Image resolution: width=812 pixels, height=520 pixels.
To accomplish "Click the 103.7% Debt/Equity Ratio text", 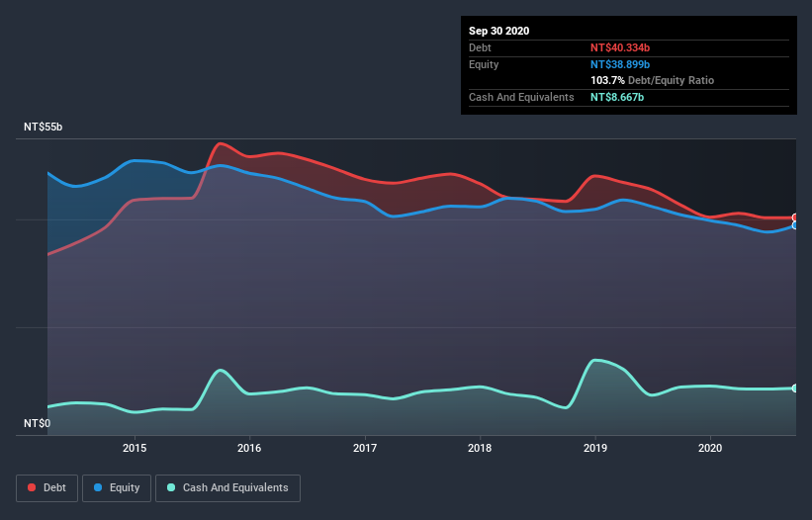I will 652,80.
